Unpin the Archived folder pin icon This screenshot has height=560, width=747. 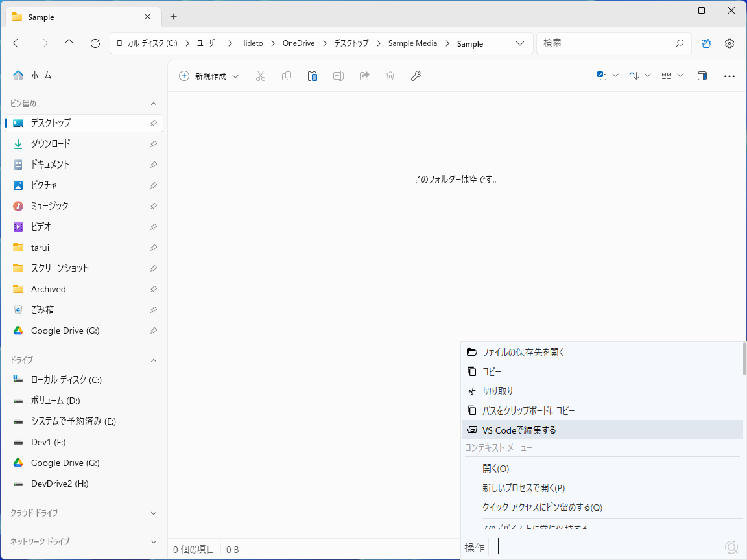click(153, 289)
